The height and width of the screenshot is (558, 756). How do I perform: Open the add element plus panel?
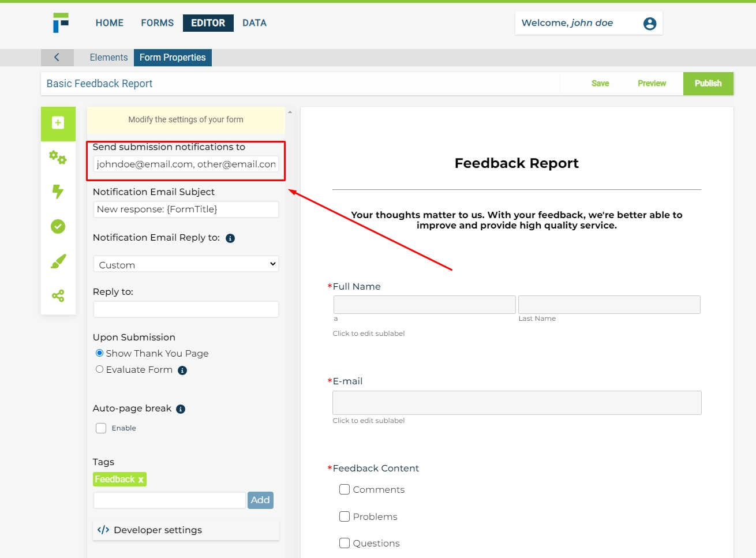tap(58, 123)
